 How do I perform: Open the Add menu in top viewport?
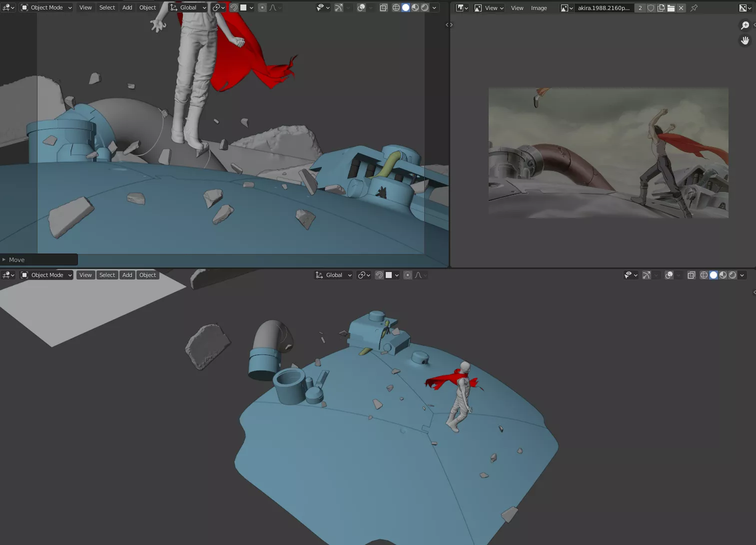127,7
